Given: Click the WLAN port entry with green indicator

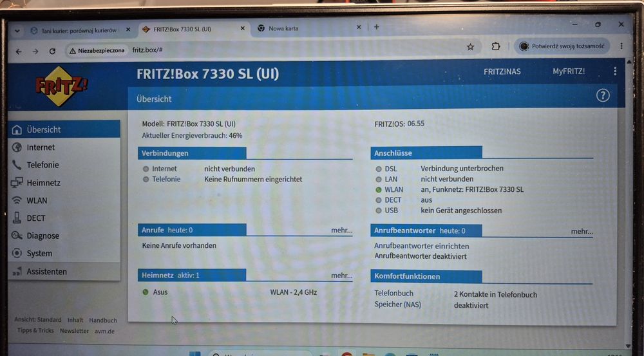Looking at the screenshot, I should point(393,190).
